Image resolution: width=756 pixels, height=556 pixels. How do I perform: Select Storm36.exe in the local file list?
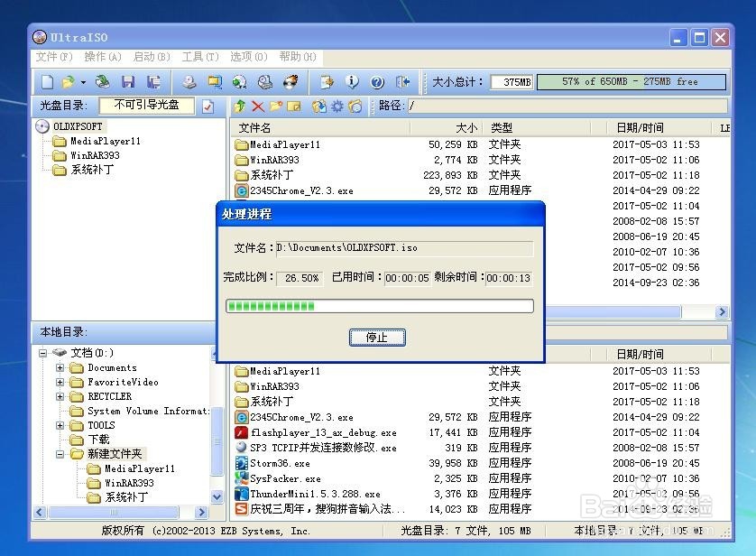point(280,463)
